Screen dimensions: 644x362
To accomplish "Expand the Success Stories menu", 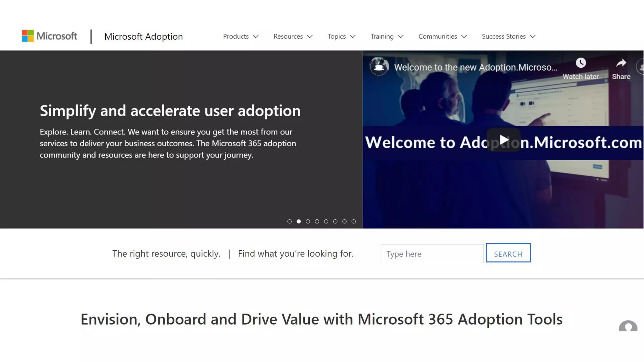I will (508, 36).
